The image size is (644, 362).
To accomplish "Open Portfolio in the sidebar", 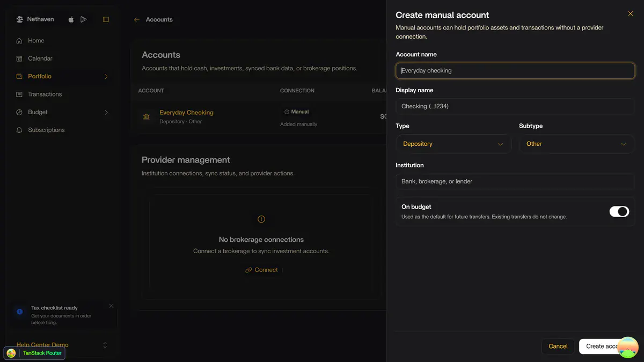I will point(62,76).
